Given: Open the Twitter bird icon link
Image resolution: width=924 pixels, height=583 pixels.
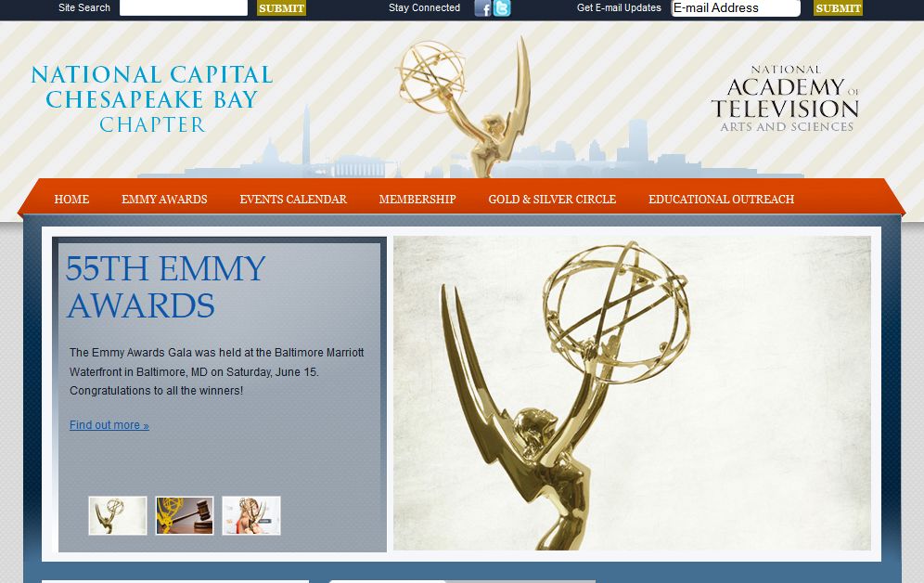Looking at the screenshot, I should point(502,8).
